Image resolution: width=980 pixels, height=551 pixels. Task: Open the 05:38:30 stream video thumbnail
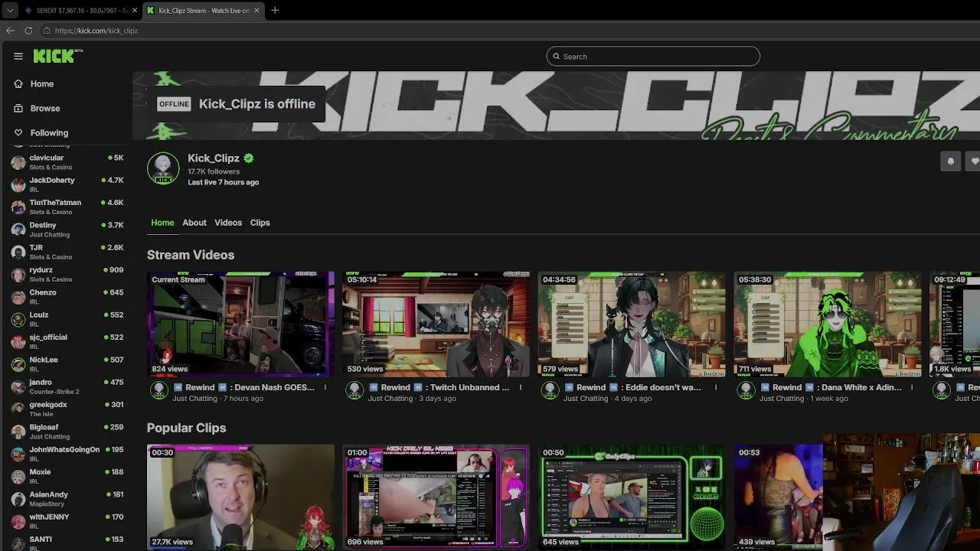point(828,324)
